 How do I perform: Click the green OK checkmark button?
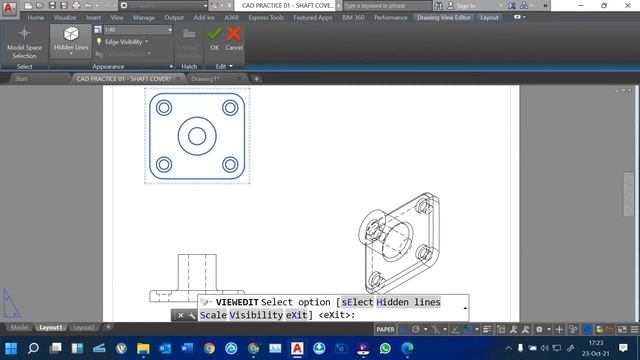[x=215, y=39]
